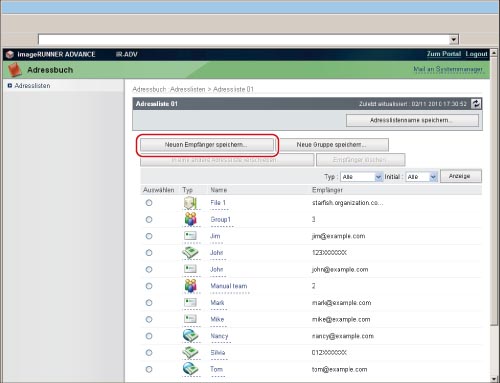Select the radio button for File 1

pos(149,203)
